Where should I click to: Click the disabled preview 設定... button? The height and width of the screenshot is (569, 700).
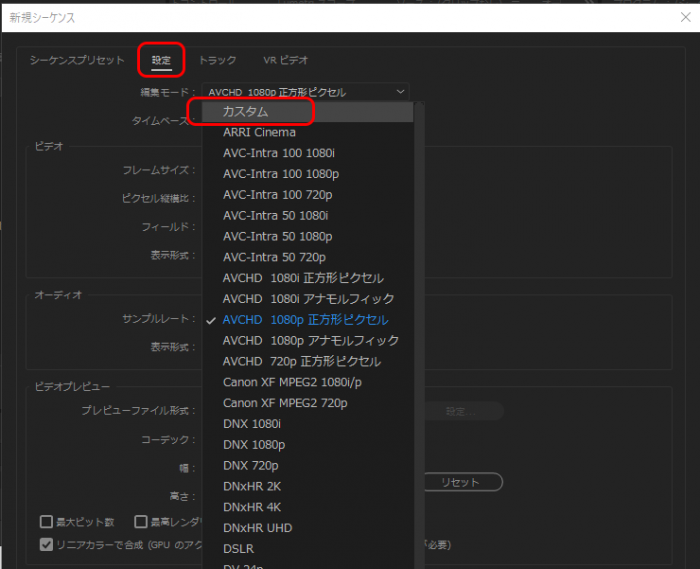coord(462,411)
